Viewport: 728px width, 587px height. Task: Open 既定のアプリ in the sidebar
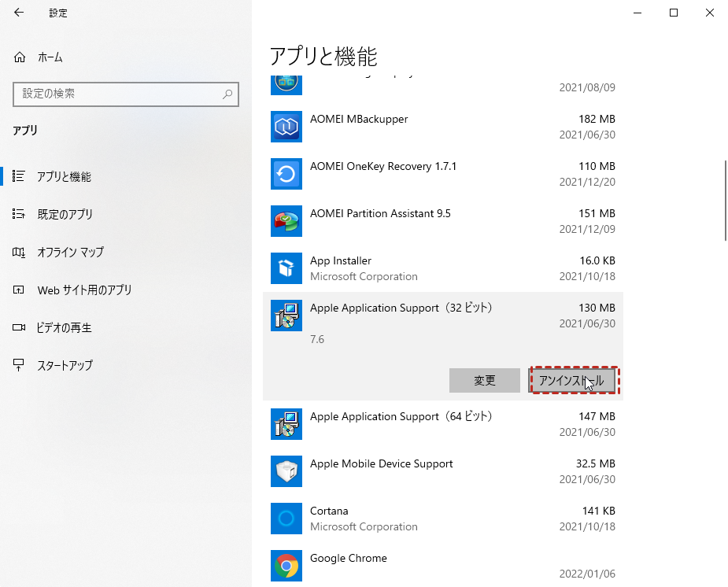65,214
